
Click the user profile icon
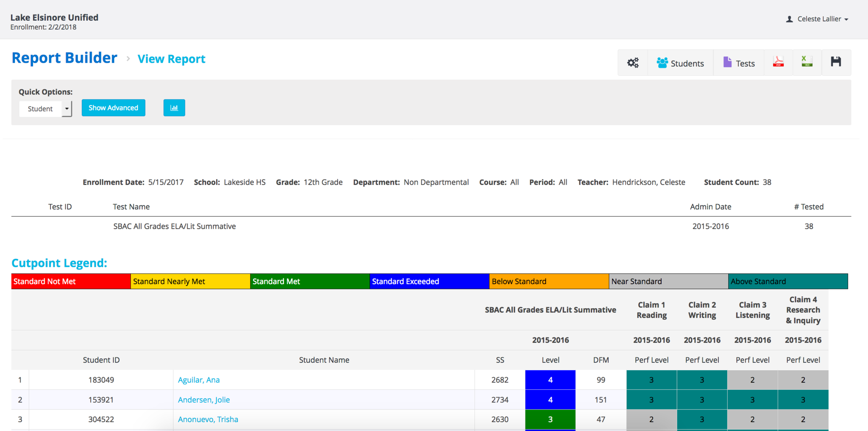tap(789, 19)
